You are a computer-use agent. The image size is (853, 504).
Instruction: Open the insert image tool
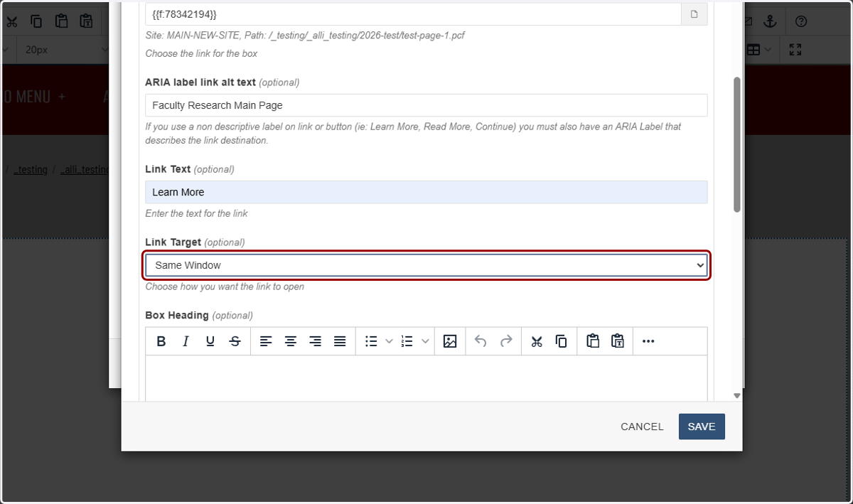pyautogui.click(x=450, y=341)
